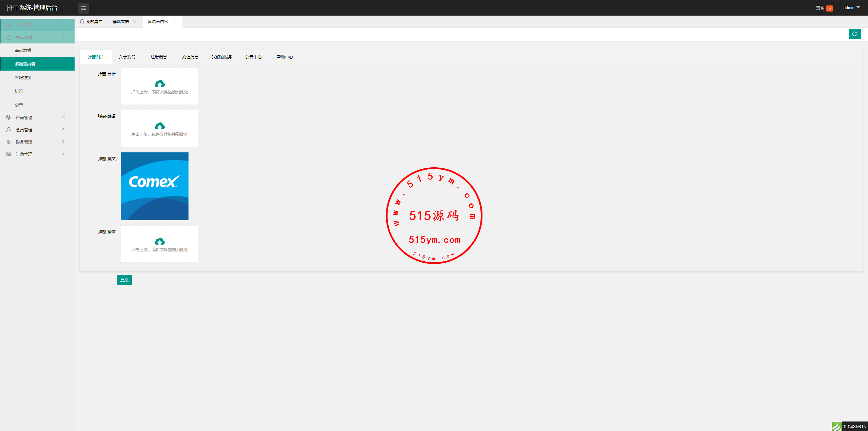This screenshot has height=431, width=868.
Task: Click the Comex uploaded image thumbnail
Action: pyautogui.click(x=155, y=186)
